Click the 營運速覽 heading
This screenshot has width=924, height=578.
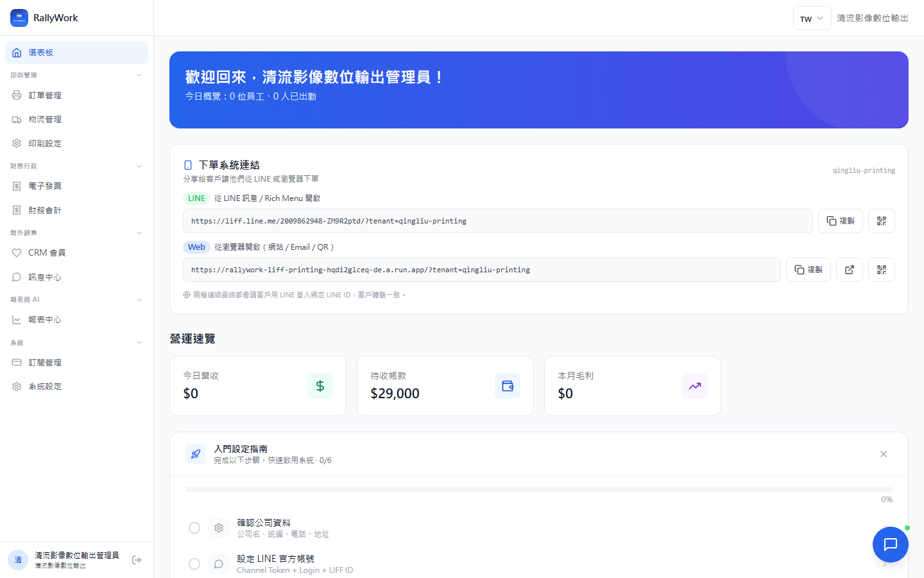[193, 339]
